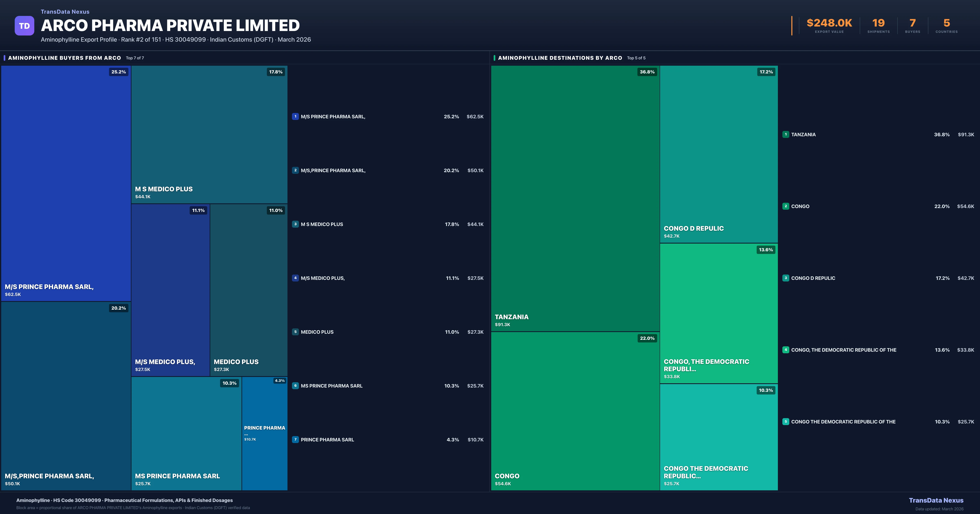Click rank badge 2 beside CONGO legend entry
Screen dimensions: 980x514
pyautogui.click(x=786, y=206)
